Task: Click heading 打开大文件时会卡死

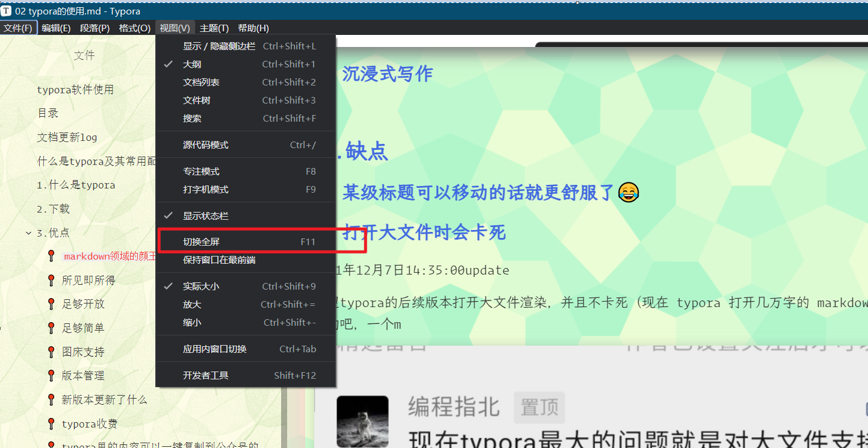Action: click(425, 232)
